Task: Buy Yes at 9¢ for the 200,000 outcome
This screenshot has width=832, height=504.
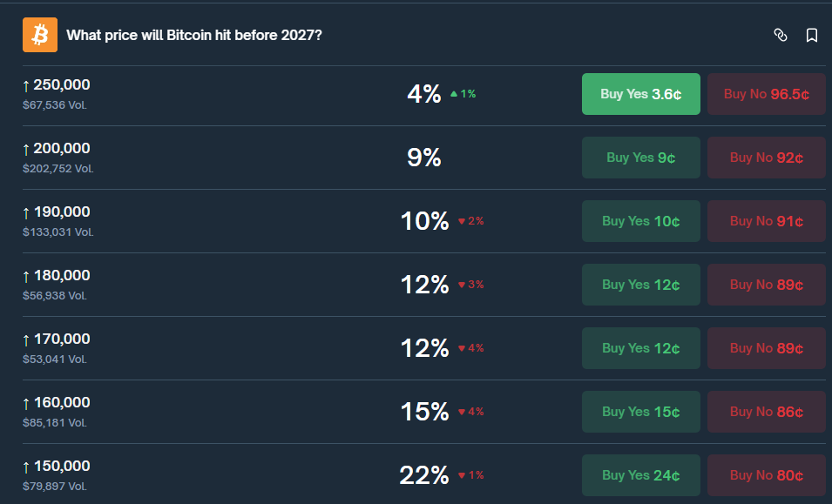Action: (640, 158)
